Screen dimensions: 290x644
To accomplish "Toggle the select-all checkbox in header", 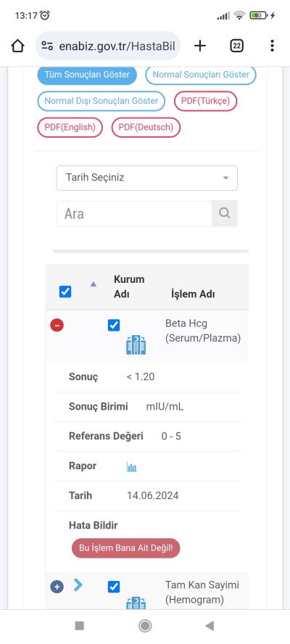I will point(65,292).
